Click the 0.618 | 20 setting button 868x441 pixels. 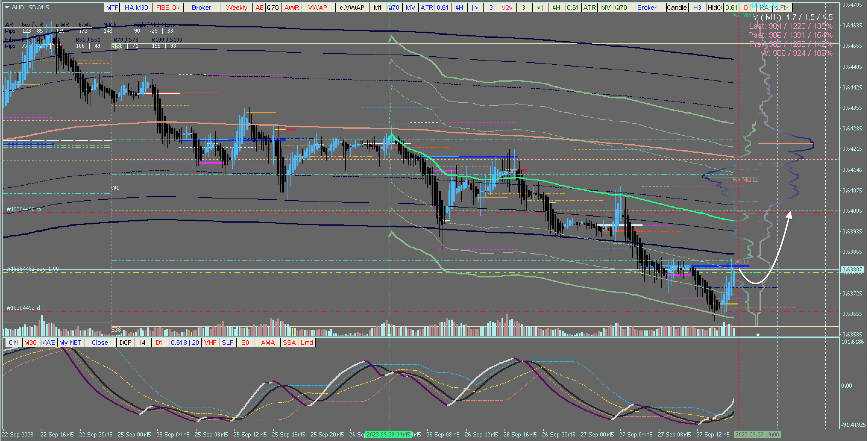coord(185,342)
